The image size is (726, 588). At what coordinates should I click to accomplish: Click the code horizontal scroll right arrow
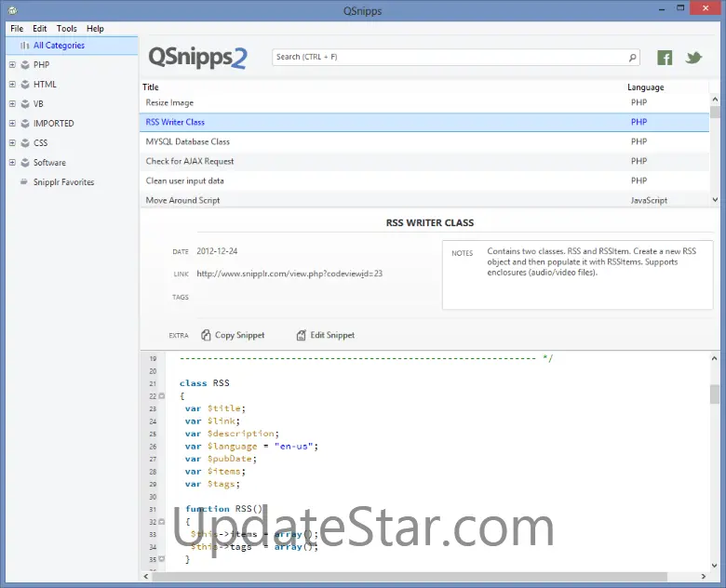coord(704,577)
